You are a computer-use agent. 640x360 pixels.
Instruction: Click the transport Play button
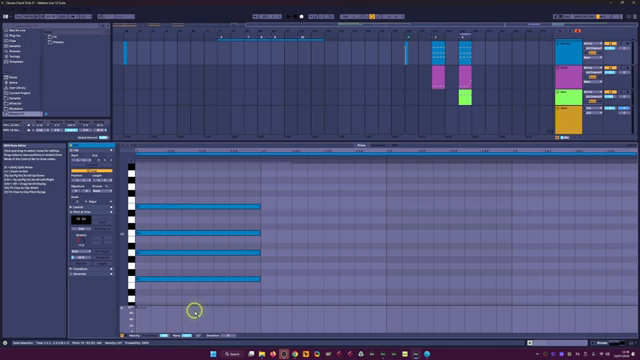point(289,17)
